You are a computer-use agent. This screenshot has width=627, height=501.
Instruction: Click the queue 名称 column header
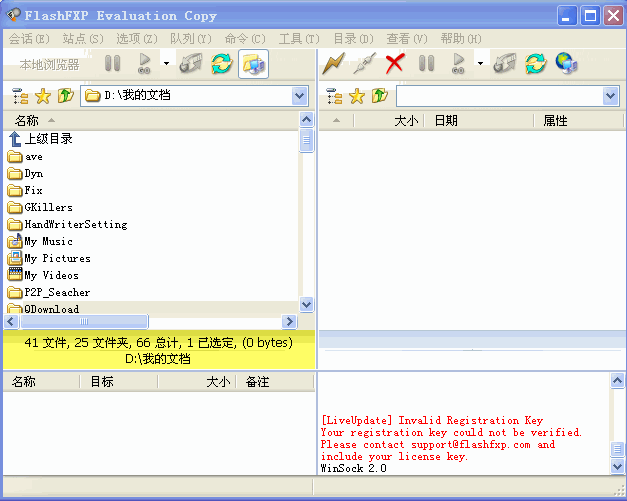(42, 382)
